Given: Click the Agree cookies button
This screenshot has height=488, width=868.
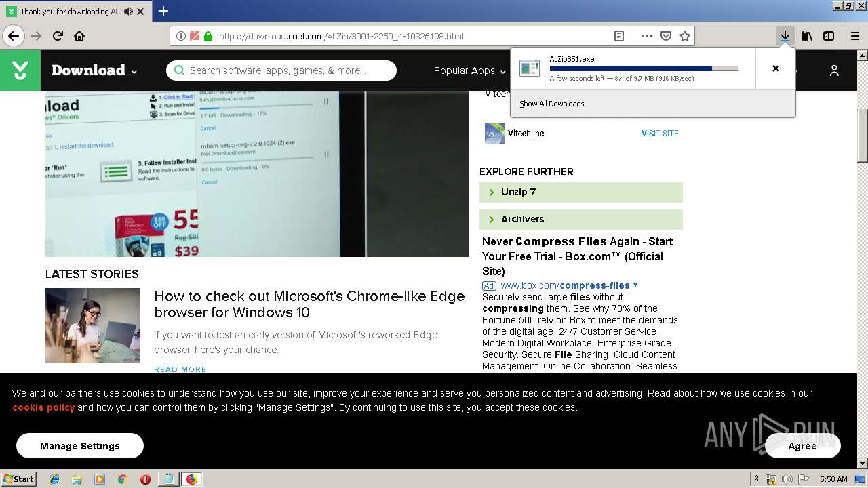Looking at the screenshot, I should coord(803,446).
